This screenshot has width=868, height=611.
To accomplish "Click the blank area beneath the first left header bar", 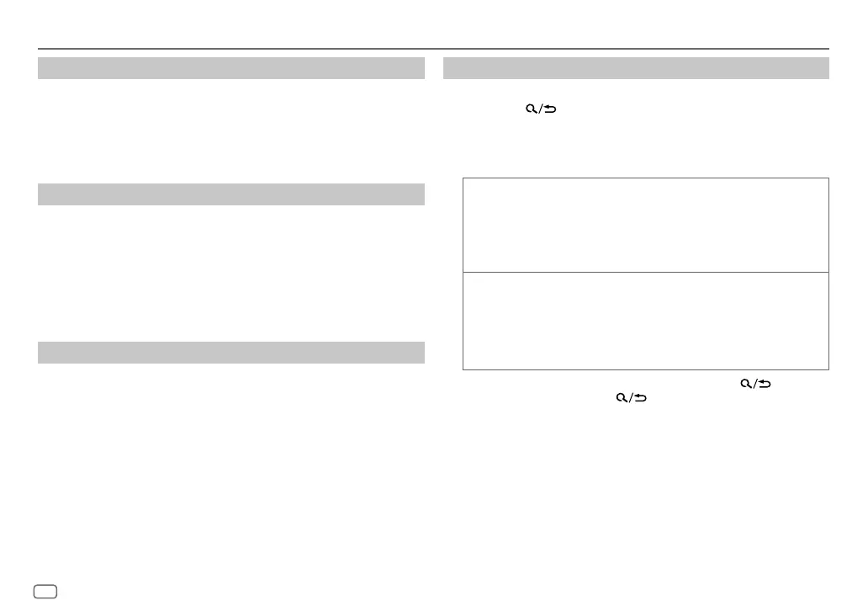I will (230, 126).
